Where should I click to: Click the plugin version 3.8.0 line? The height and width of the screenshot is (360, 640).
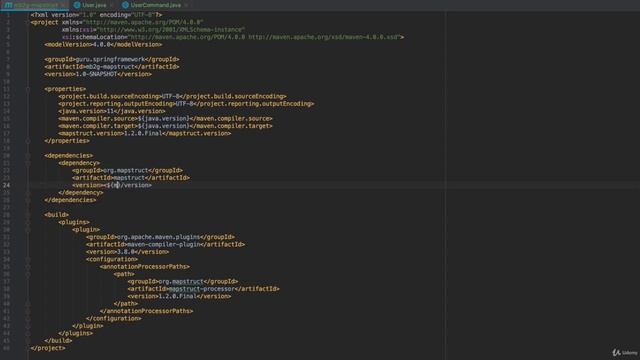point(127,252)
